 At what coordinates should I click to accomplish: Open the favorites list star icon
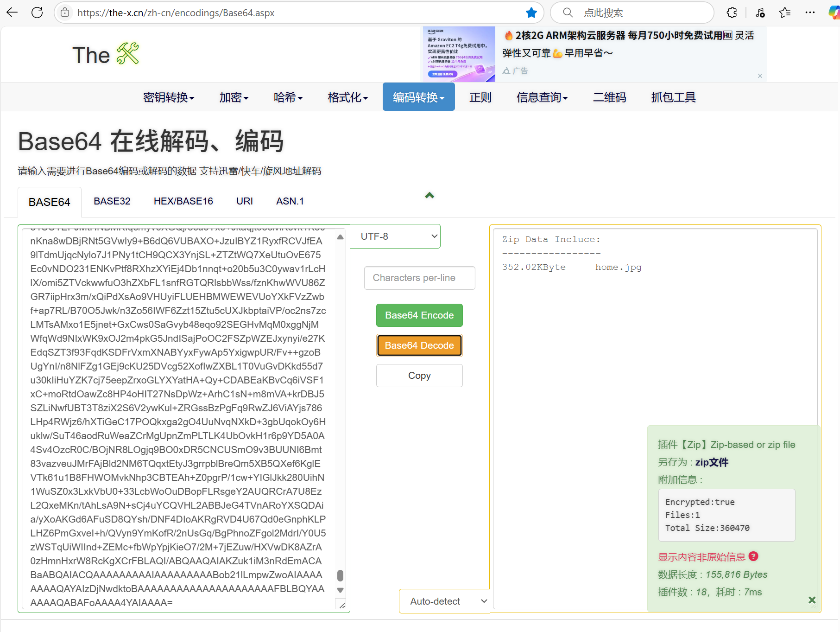click(785, 13)
